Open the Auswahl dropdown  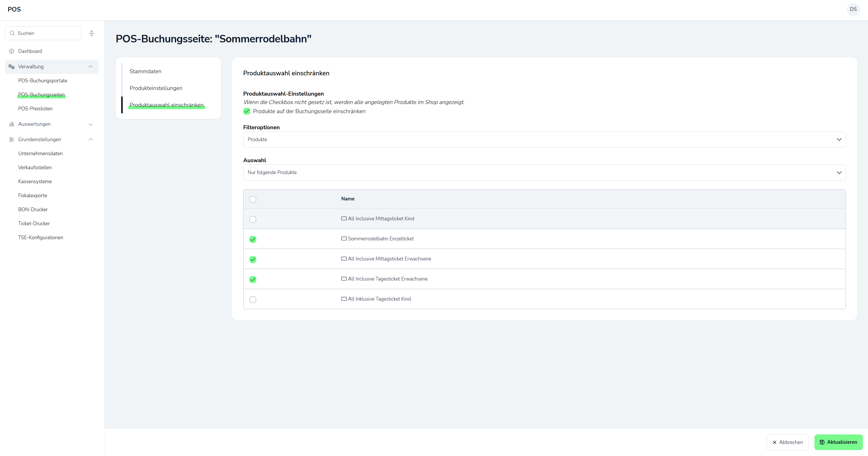[544, 173]
